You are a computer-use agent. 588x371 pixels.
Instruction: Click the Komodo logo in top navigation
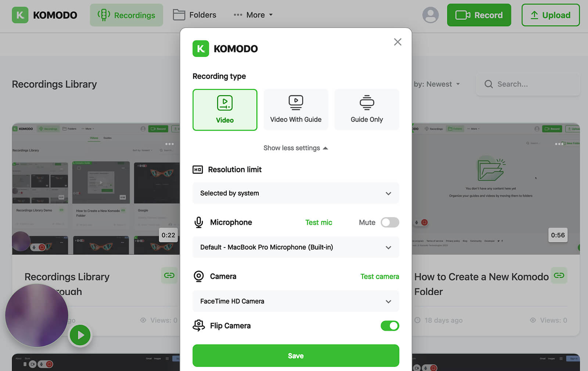pos(44,15)
